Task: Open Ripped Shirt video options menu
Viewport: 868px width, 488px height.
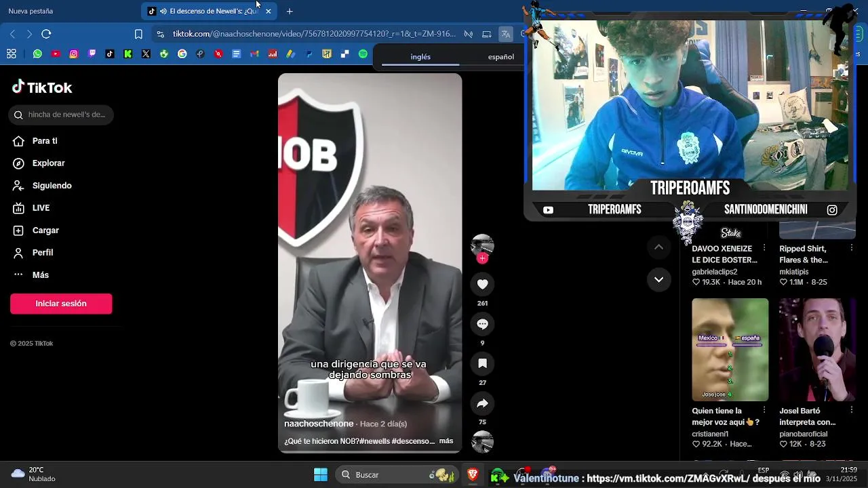Action: [852, 248]
